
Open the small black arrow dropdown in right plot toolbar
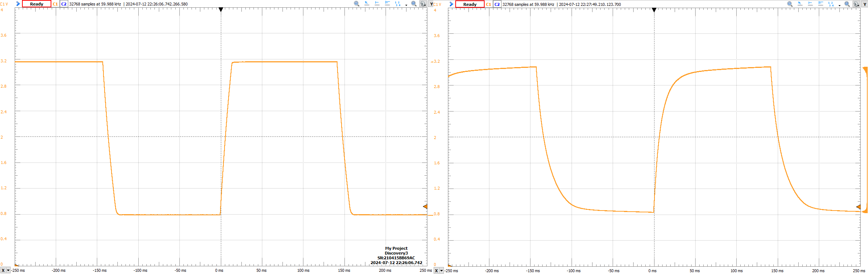click(x=839, y=6)
